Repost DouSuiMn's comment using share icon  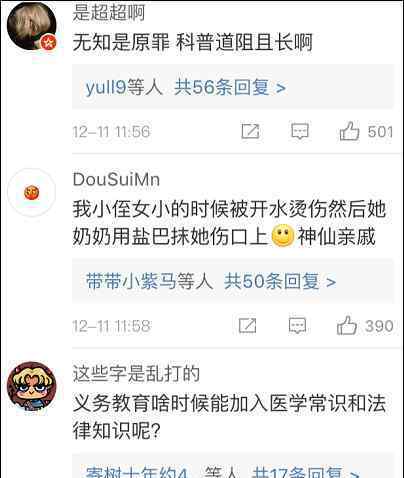(248, 326)
